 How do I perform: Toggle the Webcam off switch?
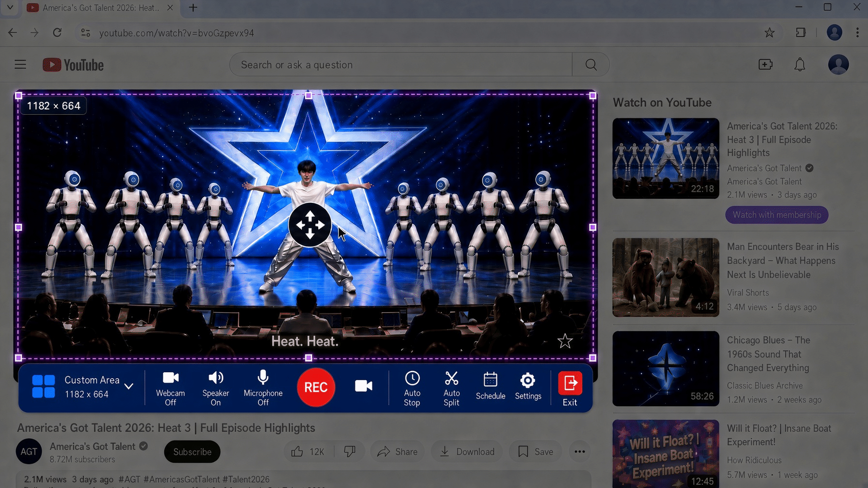[170, 389]
